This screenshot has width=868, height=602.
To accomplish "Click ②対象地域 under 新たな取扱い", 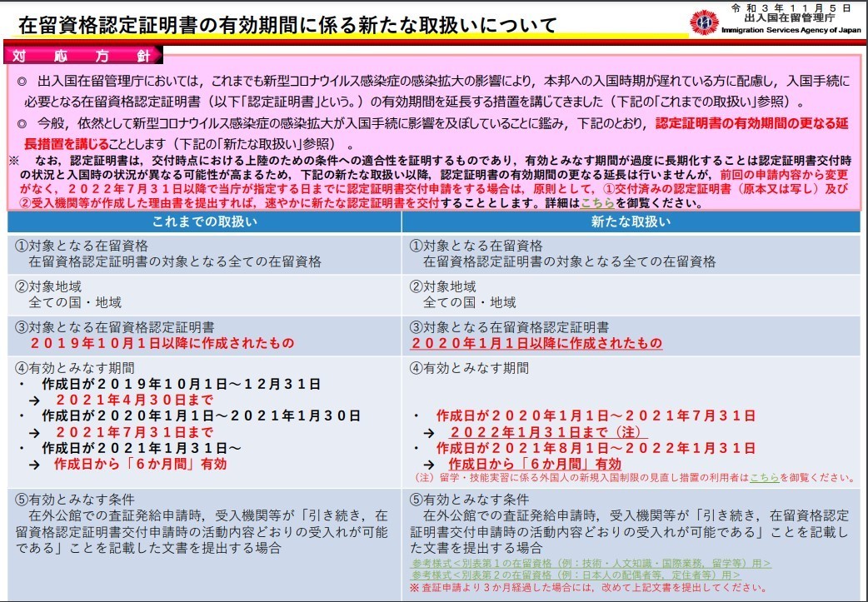I will 443,286.
